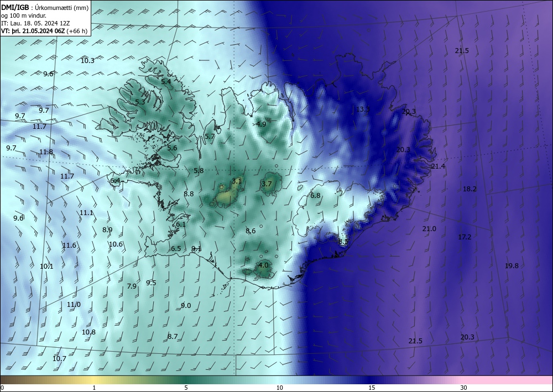Select the 5.8 value label
Screen dimensions: 553x392
tap(199, 171)
